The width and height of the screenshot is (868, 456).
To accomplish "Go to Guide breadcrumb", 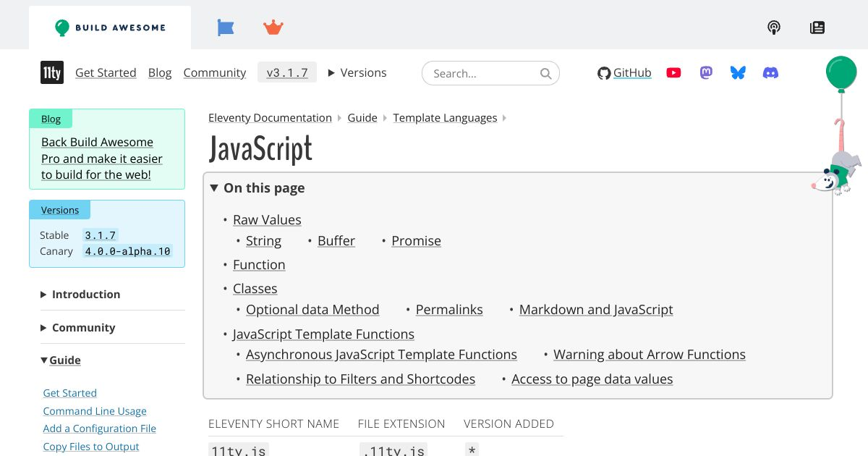I will (x=362, y=117).
